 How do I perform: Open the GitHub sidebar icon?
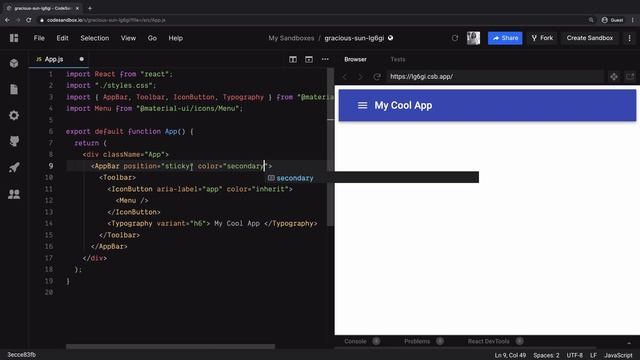click(14, 141)
